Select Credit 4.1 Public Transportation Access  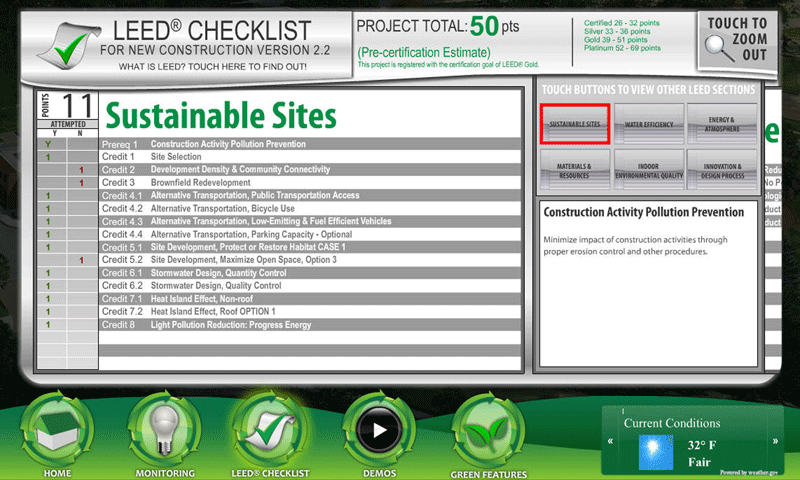click(310, 195)
